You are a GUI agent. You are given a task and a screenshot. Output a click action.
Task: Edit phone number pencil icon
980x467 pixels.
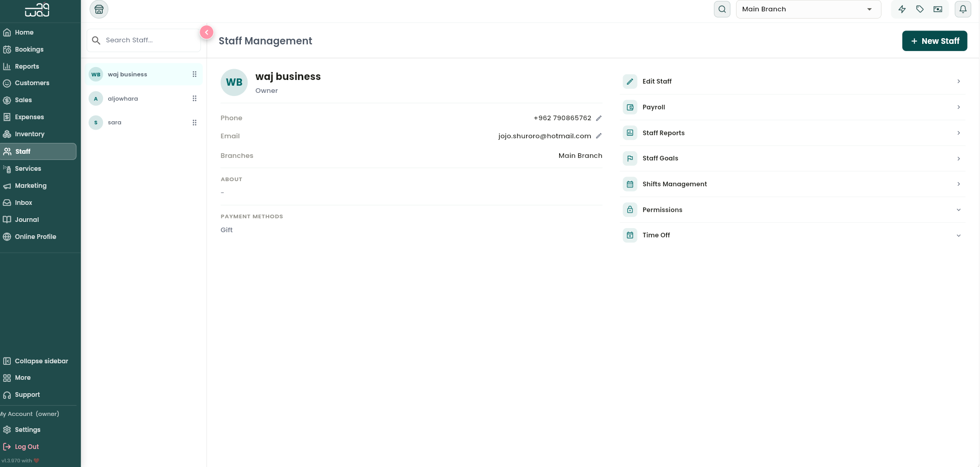[x=599, y=118]
